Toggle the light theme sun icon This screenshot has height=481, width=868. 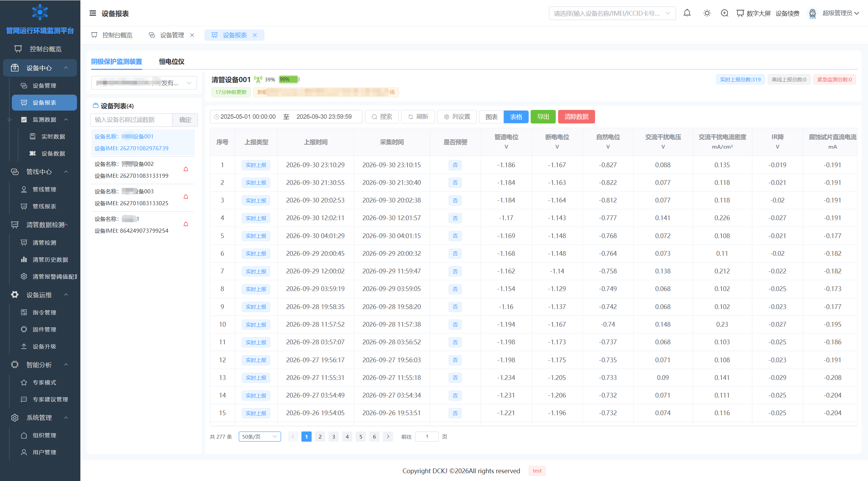click(x=707, y=13)
